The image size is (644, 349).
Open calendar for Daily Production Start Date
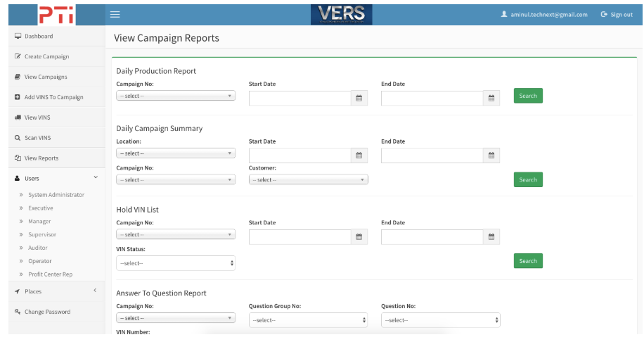pos(359,99)
